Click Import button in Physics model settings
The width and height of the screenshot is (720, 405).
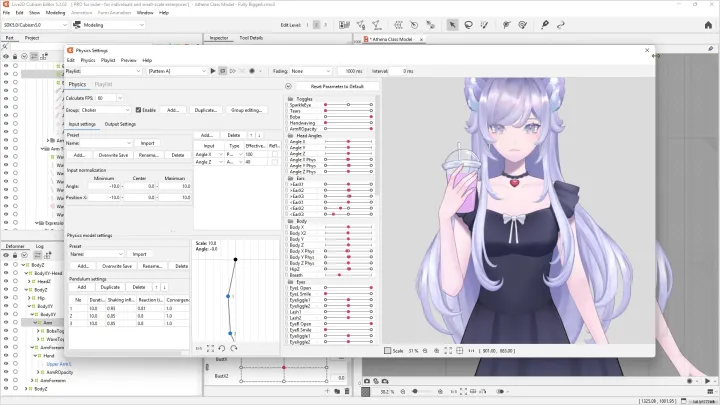[x=140, y=254]
